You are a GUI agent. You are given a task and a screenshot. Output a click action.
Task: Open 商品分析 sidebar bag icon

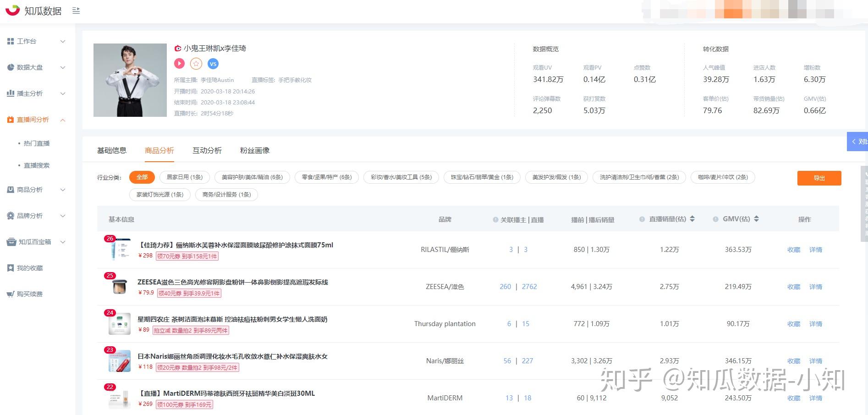11,190
